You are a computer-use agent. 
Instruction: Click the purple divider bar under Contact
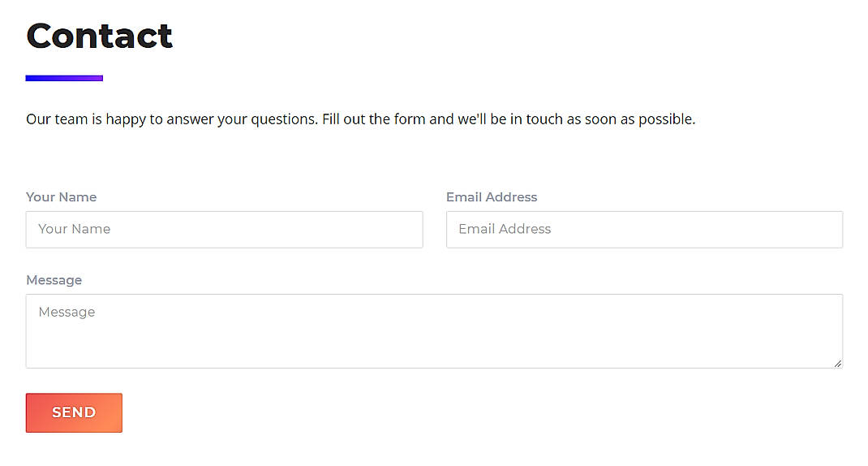click(x=64, y=78)
